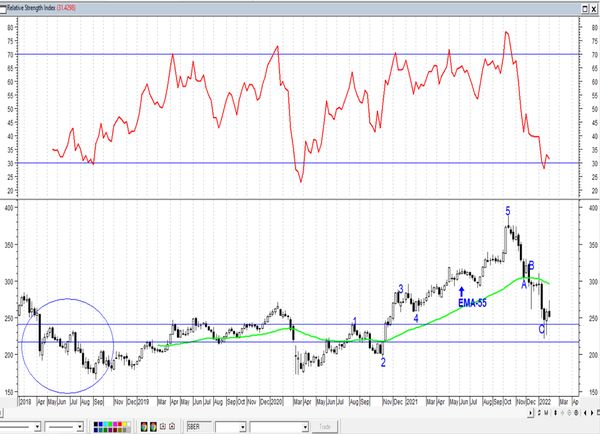Select the RSI 30 oversold horizontal line
The height and width of the screenshot is (434, 600).
click(200, 163)
